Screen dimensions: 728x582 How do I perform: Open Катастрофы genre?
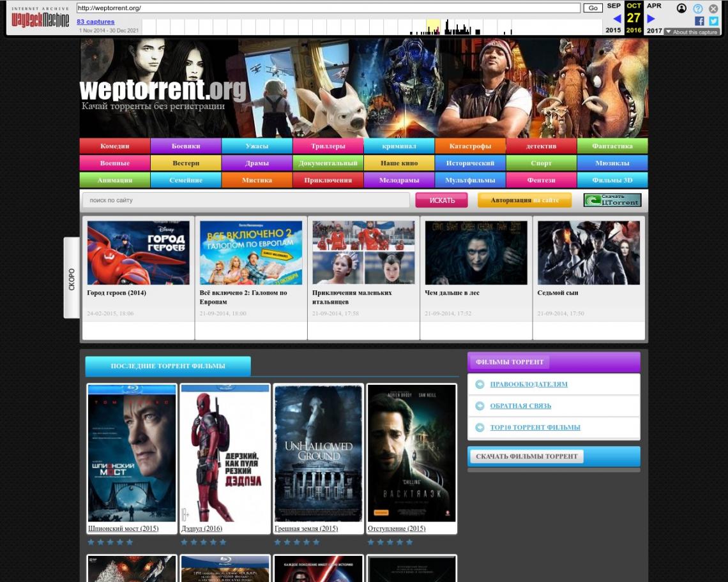tap(470, 145)
